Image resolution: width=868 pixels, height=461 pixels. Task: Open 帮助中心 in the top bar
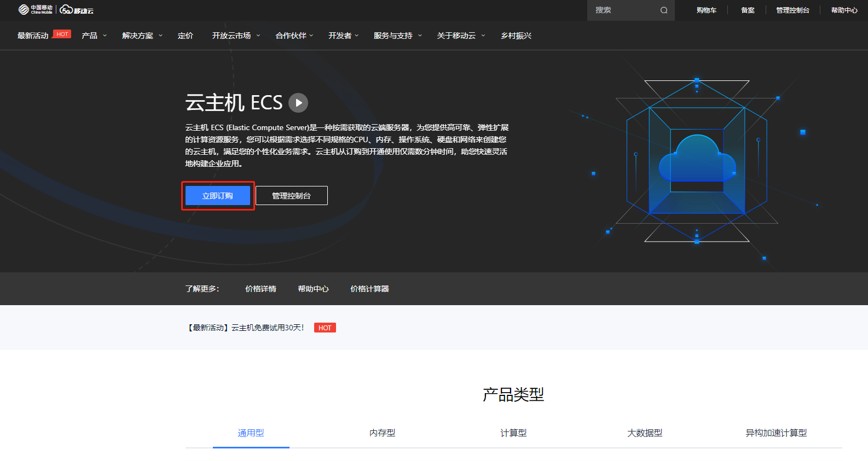click(844, 10)
